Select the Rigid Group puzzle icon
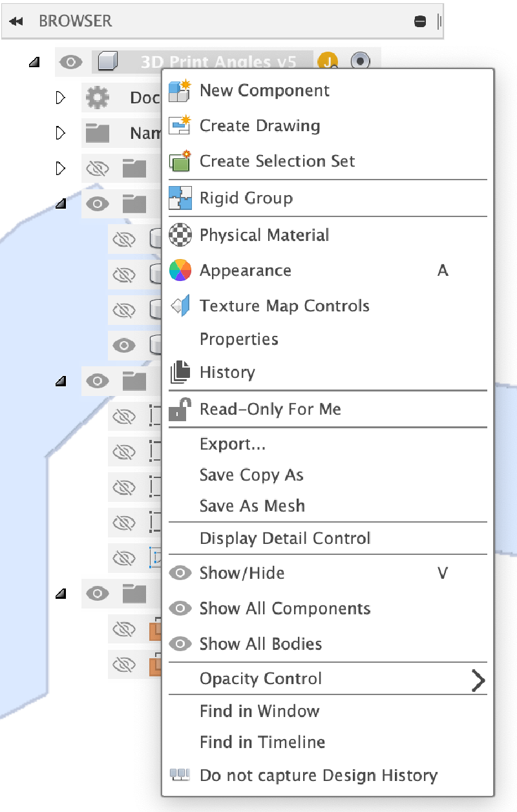This screenshot has width=517, height=812. pyautogui.click(x=180, y=198)
